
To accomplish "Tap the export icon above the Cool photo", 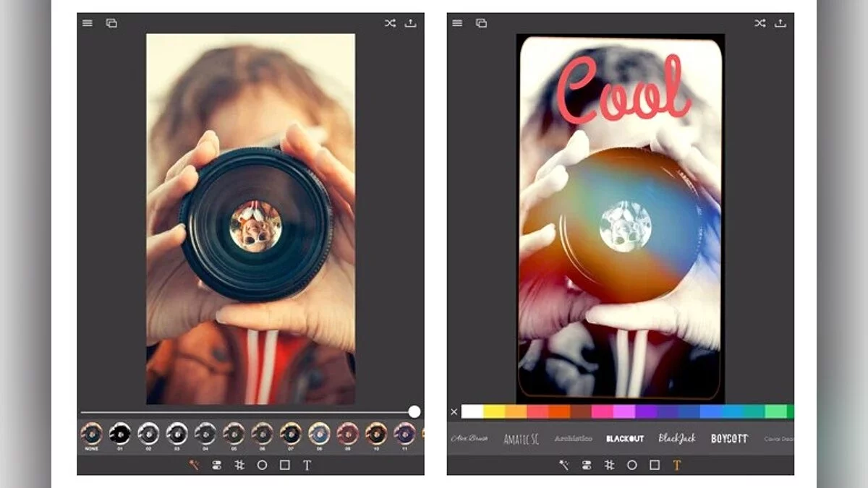I will [780, 23].
